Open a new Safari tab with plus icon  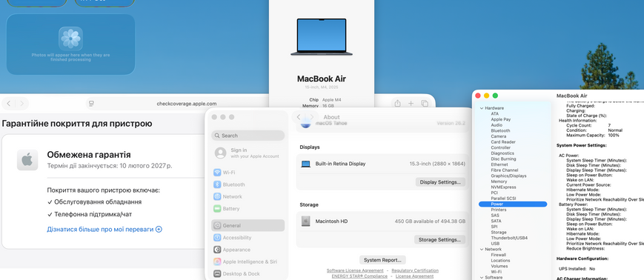pyautogui.click(x=411, y=104)
